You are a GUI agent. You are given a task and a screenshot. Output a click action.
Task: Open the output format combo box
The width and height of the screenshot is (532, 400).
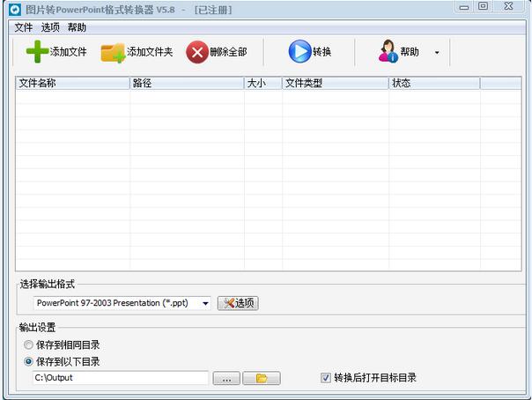122,303
